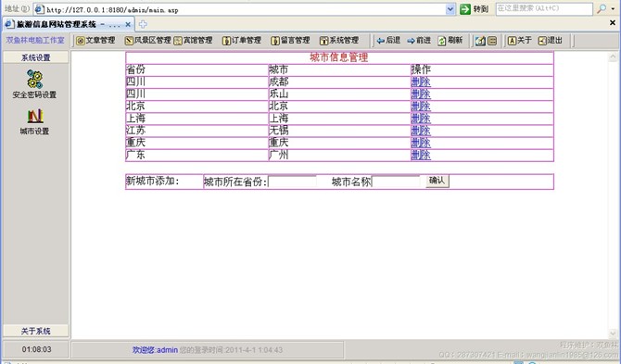
Task: Delete the 江苏 无锡 row
Action: click(421, 131)
